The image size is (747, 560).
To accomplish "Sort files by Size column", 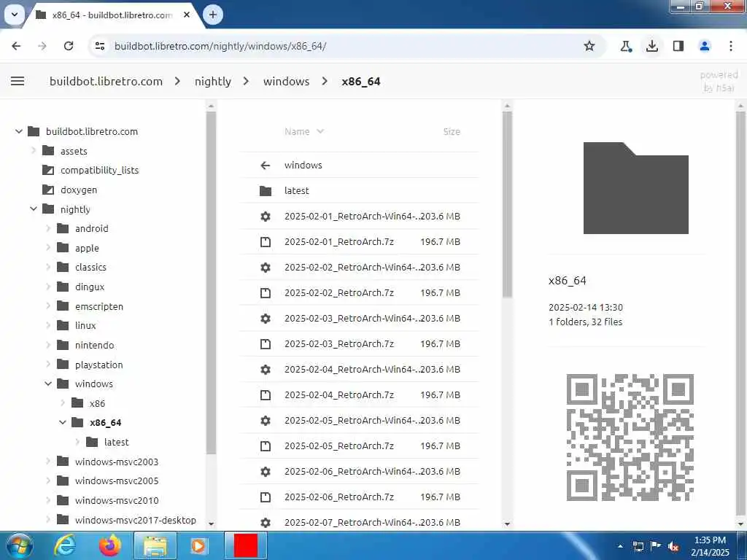I will [451, 131].
